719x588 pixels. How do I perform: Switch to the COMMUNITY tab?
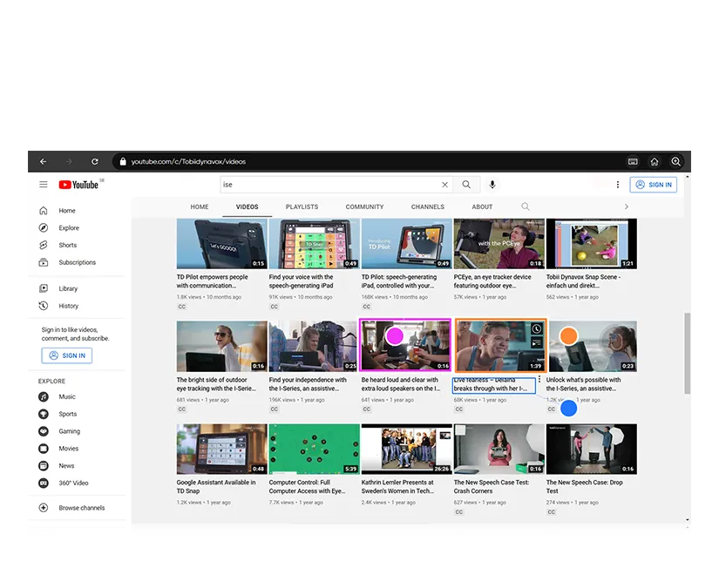(364, 206)
